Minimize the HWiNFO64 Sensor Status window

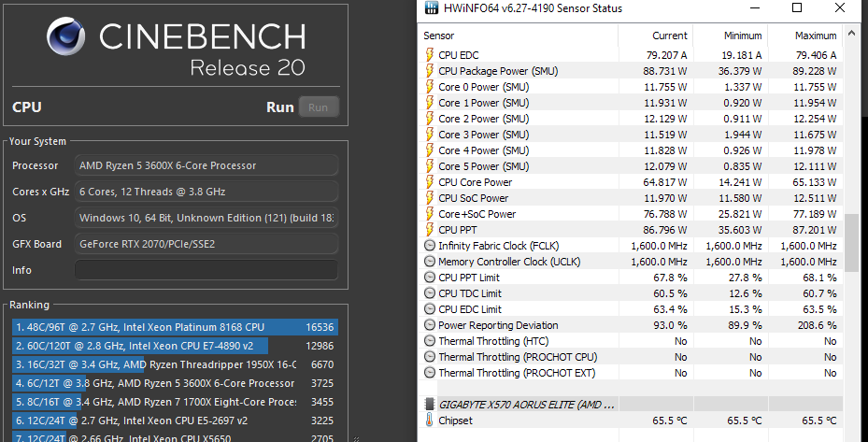(x=755, y=7)
